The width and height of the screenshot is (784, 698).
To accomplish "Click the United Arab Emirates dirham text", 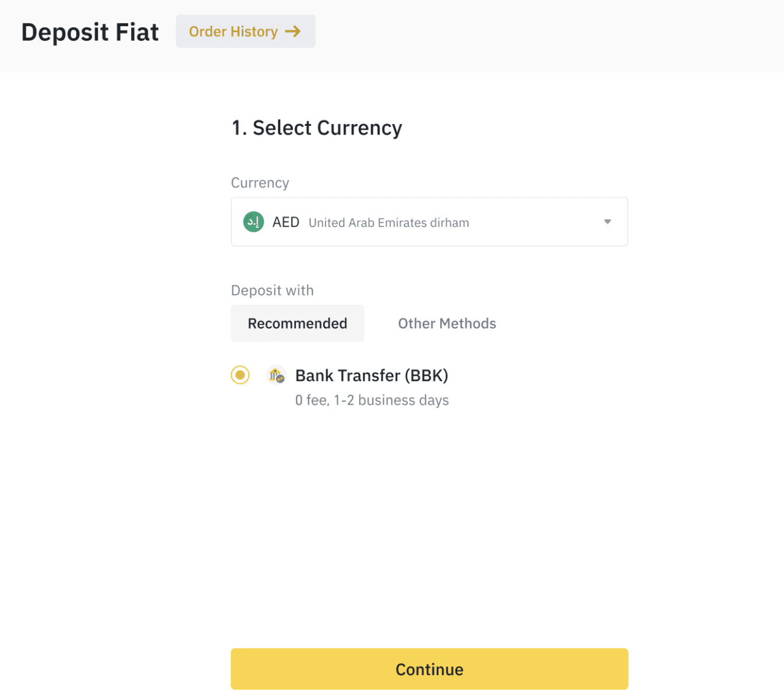I will (389, 223).
